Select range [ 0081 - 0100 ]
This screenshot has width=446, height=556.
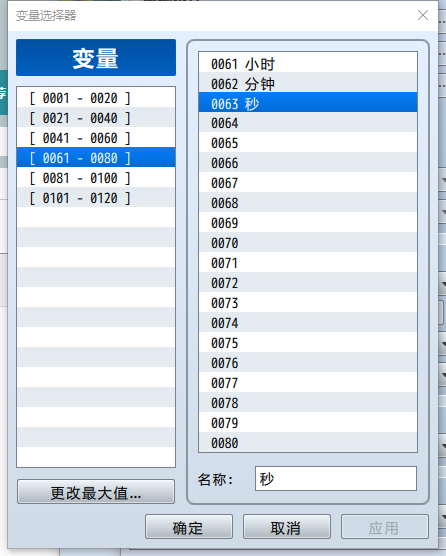coord(96,177)
